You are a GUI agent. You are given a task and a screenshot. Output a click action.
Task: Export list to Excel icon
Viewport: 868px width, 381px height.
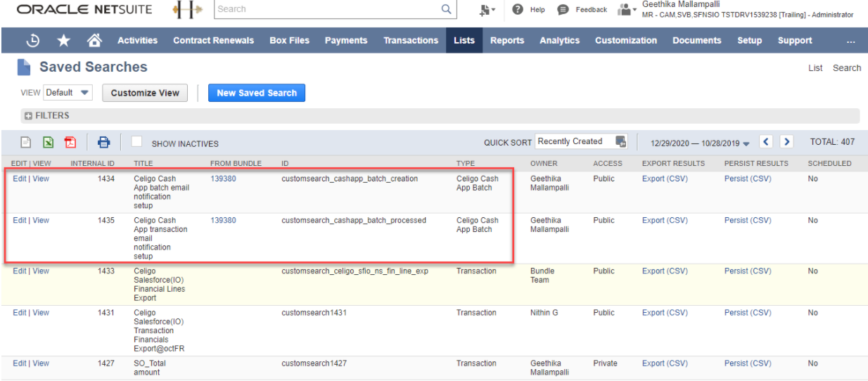pyautogui.click(x=48, y=142)
